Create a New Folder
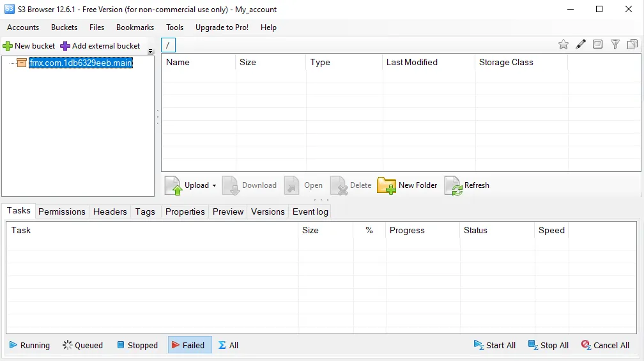 click(x=408, y=185)
